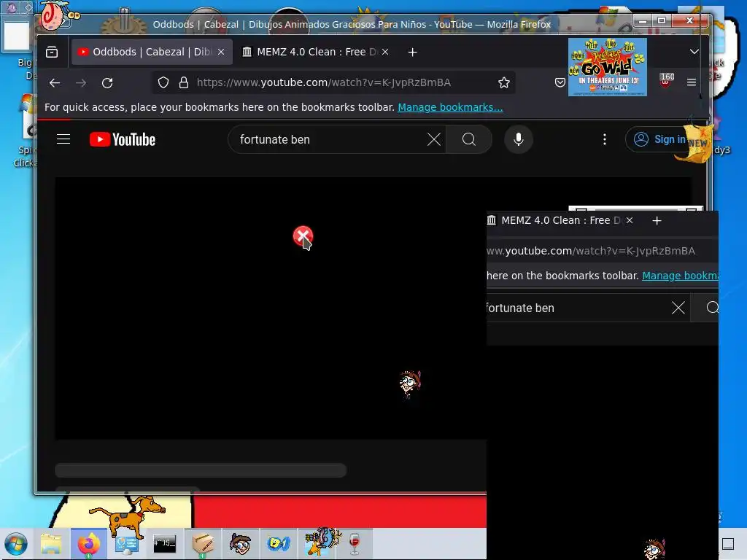Open the cardboard box package taskbar icon
The image size is (747, 560).
[x=203, y=544]
